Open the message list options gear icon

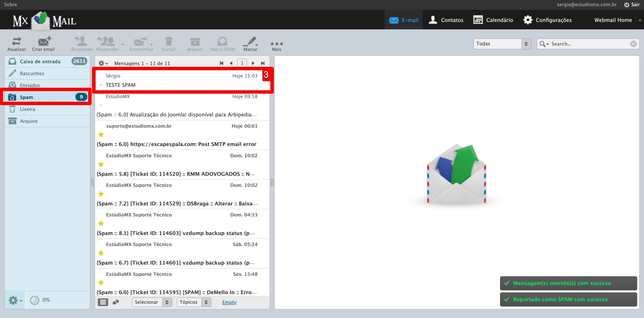[102, 63]
